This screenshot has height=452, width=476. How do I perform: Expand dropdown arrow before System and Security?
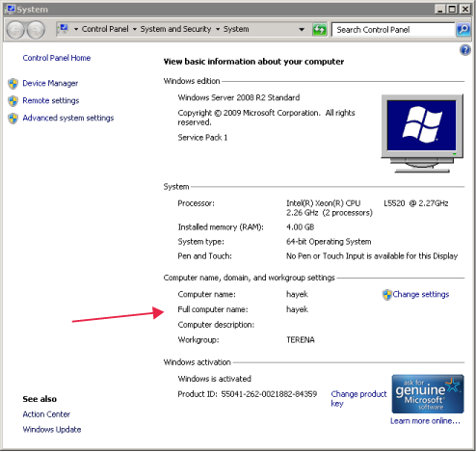(x=135, y=29)
